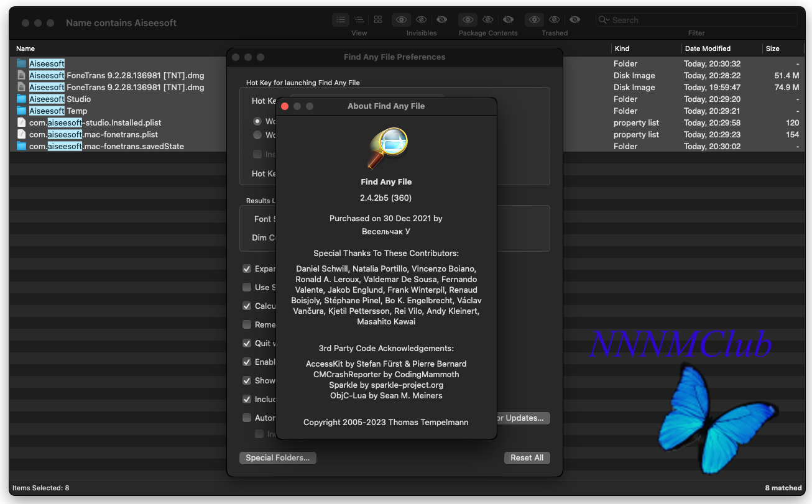
Task: Click the rightmost eye icon under Trashed
Action: pos(575,20)
